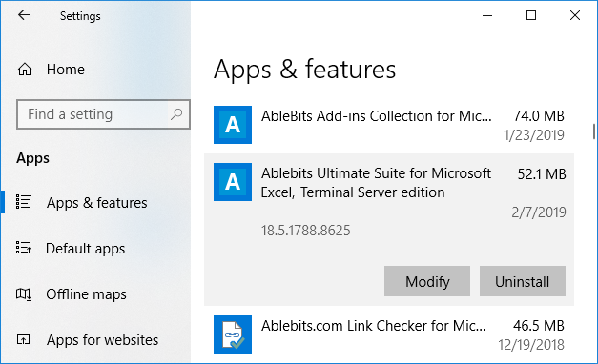
Task: Click the Ablebits Ultimate Suite app icon
Action: [x=233, y=182]
